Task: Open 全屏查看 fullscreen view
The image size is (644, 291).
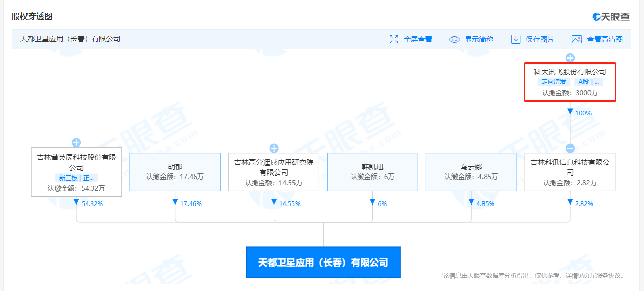Action: pyautogui.click(x=418, y=39)
